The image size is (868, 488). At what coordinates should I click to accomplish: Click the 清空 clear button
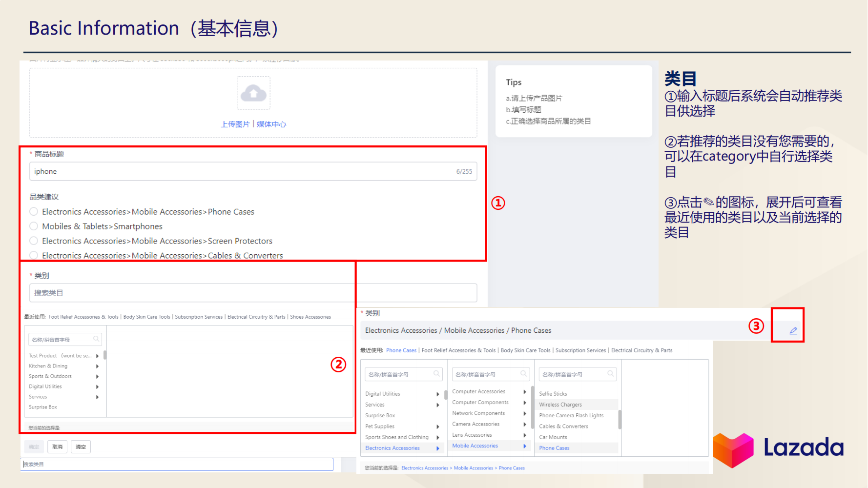click(81, 447)
